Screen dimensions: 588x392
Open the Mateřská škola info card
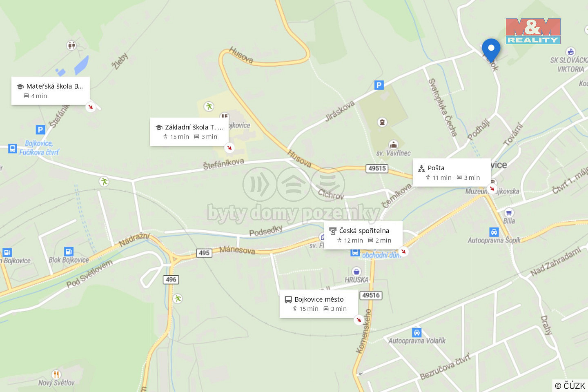51,91
